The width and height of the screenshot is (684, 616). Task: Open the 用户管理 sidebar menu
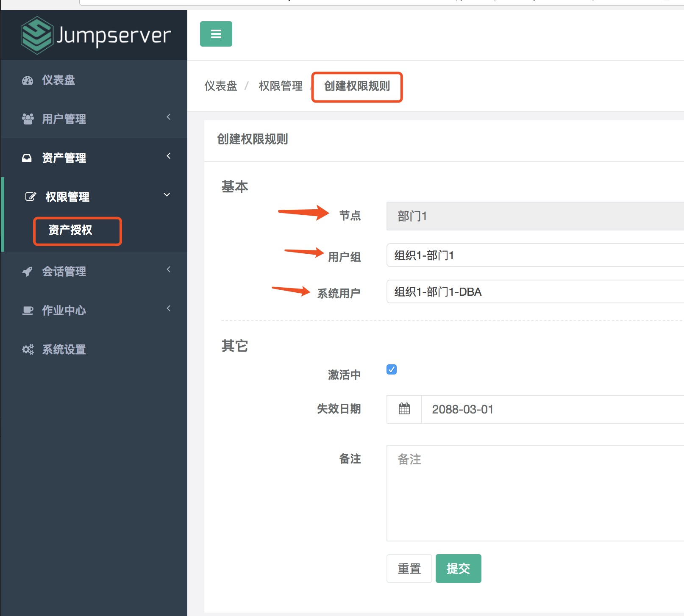(x=94, y=119)
